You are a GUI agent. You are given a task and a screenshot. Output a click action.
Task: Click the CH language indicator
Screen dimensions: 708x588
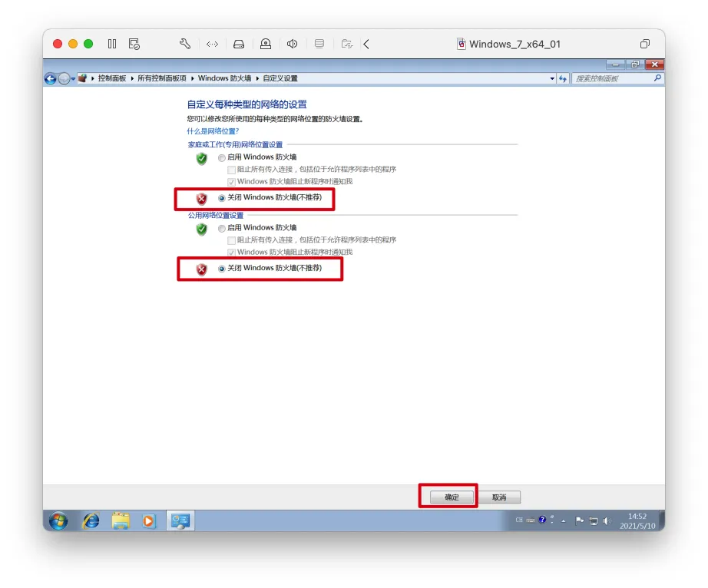point(519,520)
